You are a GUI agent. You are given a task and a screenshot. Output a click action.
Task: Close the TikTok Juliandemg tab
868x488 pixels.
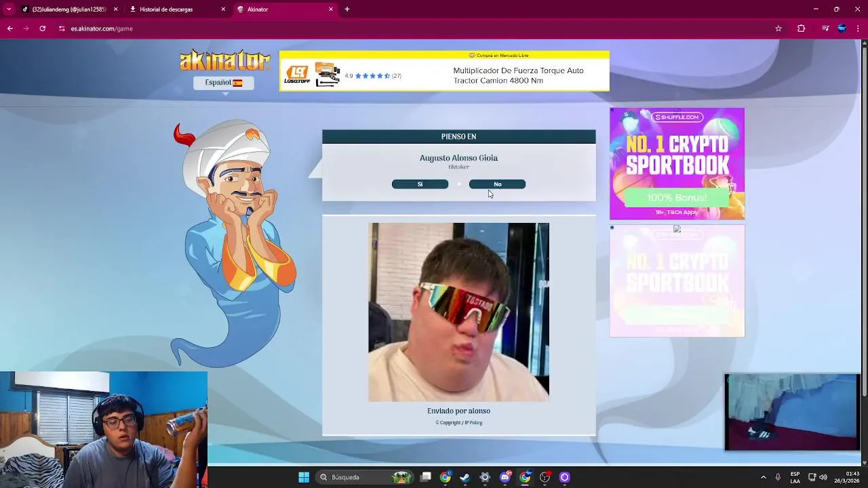(x=115, y=9)
